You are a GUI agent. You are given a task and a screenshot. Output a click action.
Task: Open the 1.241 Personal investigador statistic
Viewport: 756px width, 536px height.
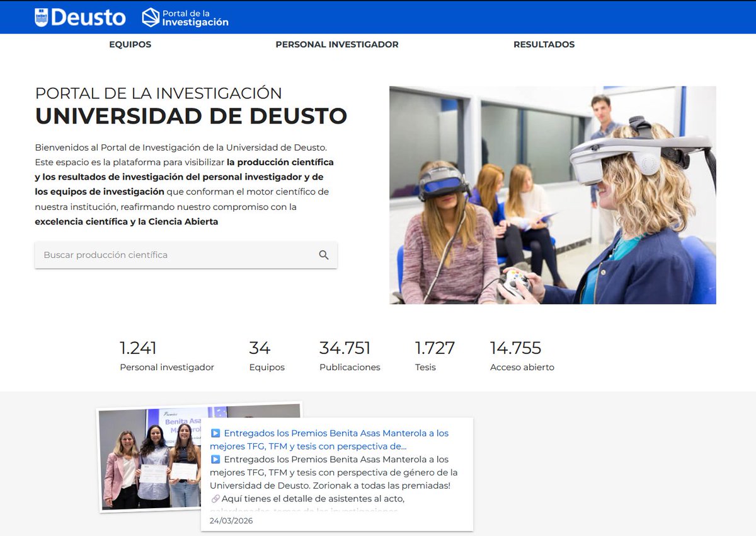tap(167, 356)
